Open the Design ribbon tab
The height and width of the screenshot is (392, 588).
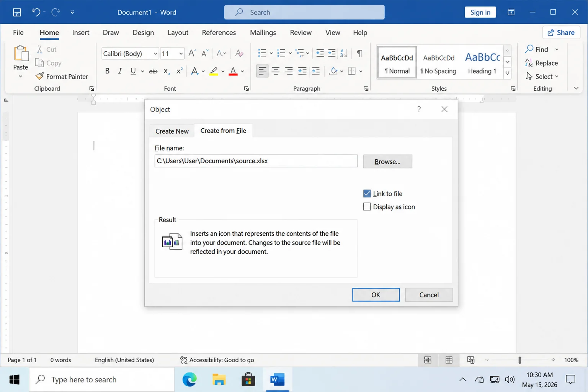[x=143, y=33]
